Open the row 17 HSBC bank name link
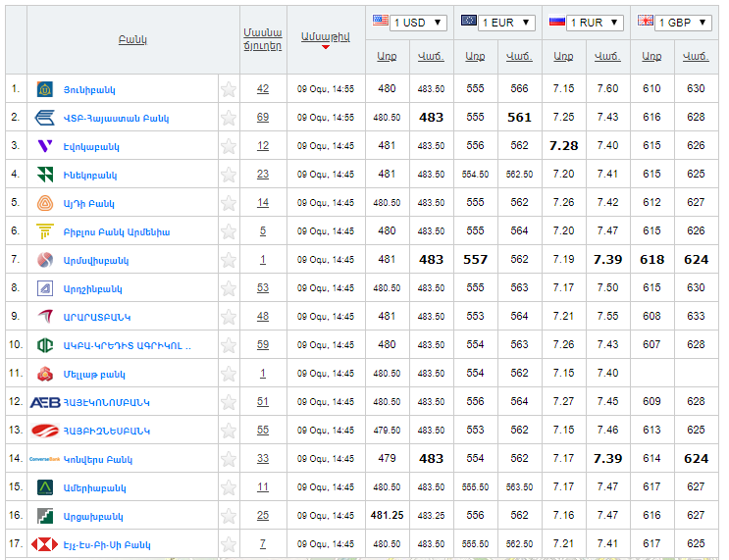 point(107,544)
